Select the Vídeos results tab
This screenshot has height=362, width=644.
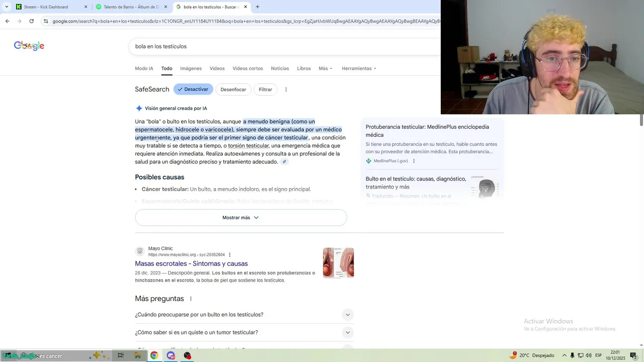[217, 68]
